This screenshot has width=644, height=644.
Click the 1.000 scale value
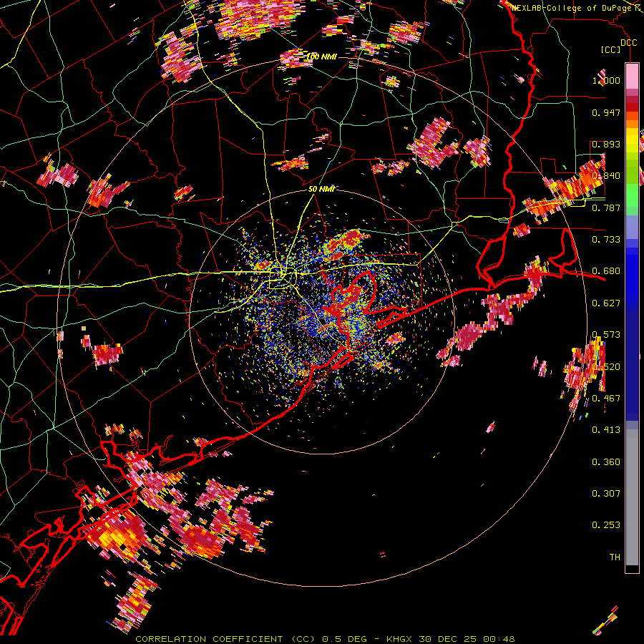pyautogui.click(x=606, y=80)
